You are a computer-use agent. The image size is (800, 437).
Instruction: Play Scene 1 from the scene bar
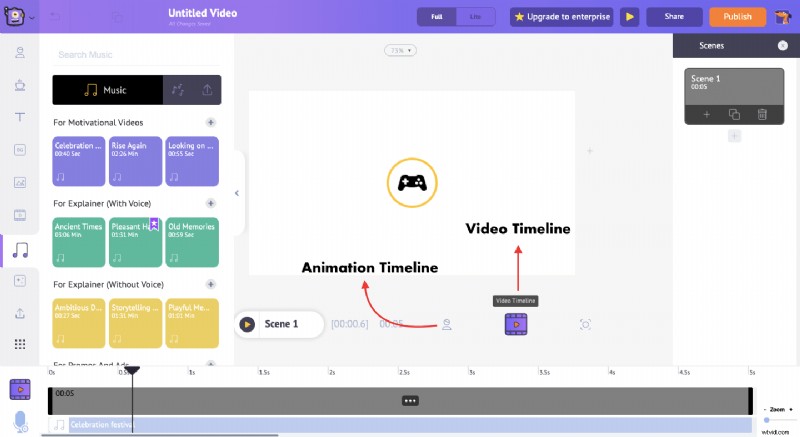[247, 324]
